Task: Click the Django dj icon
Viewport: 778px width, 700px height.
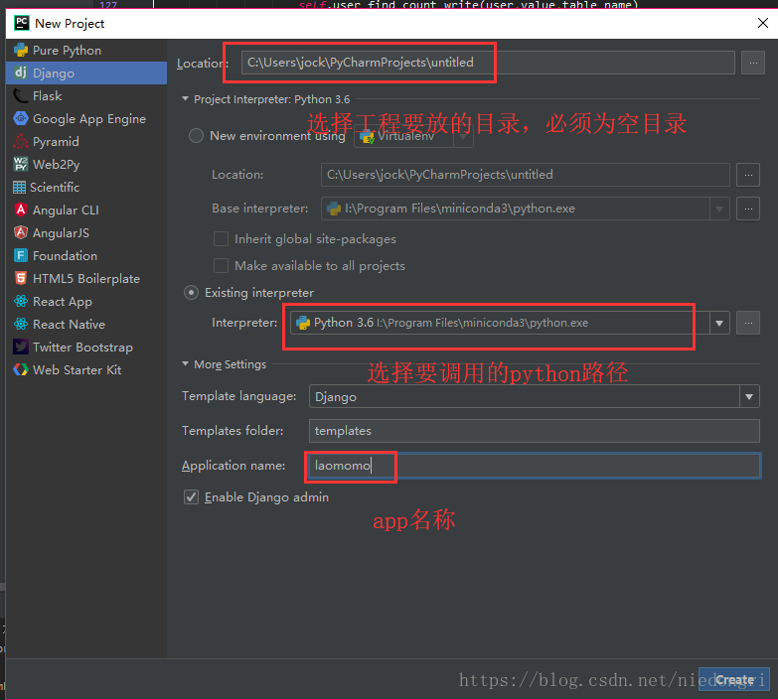Action: point(20,72)
